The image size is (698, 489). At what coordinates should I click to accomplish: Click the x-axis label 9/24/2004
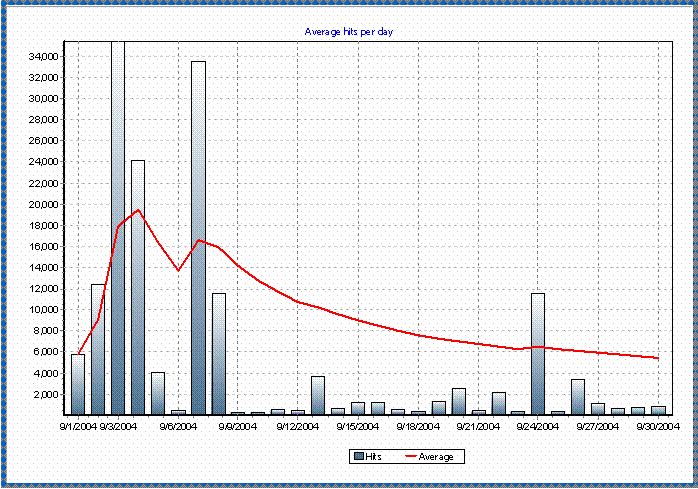click(x=538, y=427)
